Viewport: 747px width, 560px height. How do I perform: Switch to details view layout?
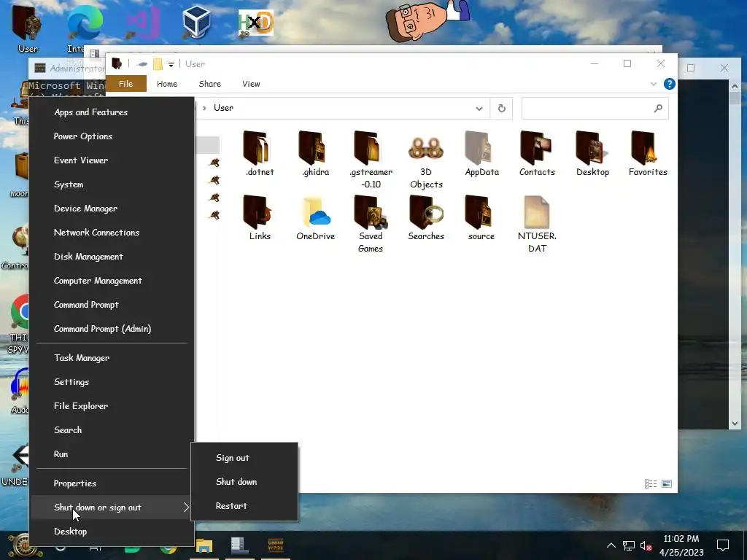[650, 484]
